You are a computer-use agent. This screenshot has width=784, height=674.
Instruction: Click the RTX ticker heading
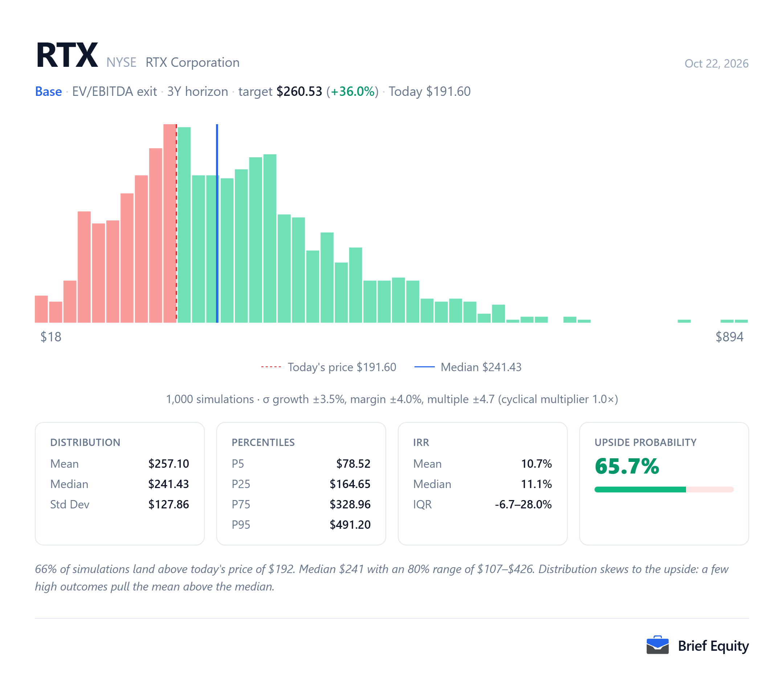[67, 55]
